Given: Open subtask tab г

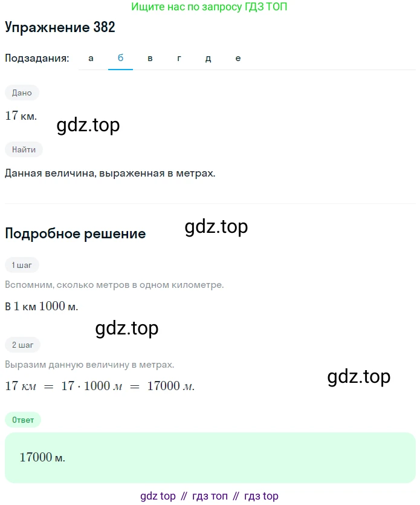Looking at the screenshot, I should 179,58.
